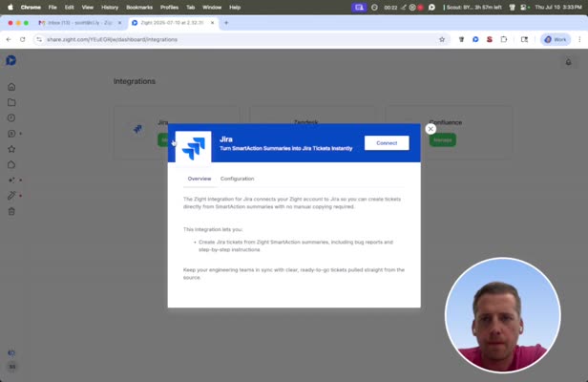
Task: Open the sparkle AI icon in sidebar
Action: click(x=11, y=180)
